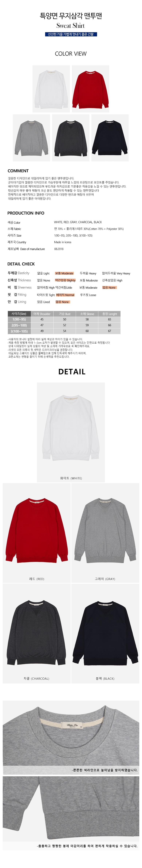Click the 1(90~95) size row header

coord(19,319)
